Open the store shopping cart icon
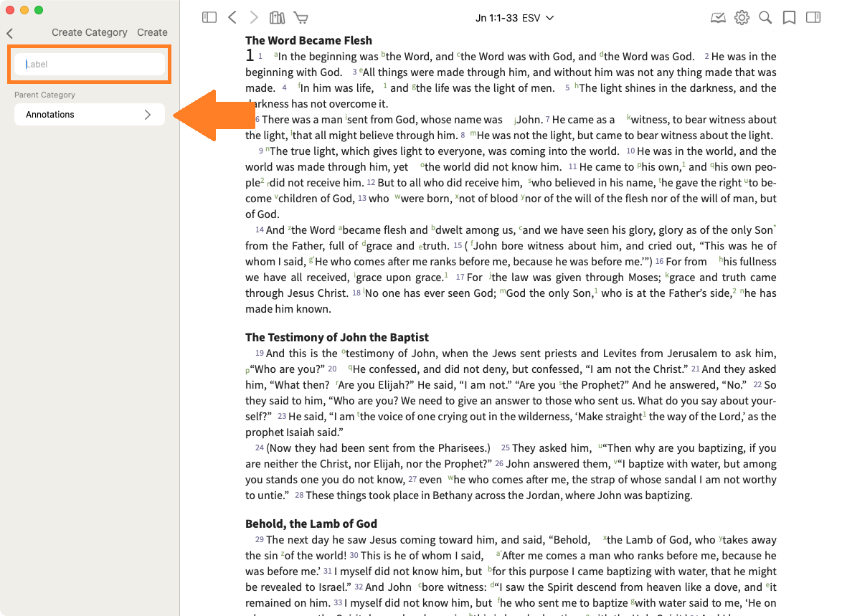This screenshot has width=842, height=616. point(301,17)
